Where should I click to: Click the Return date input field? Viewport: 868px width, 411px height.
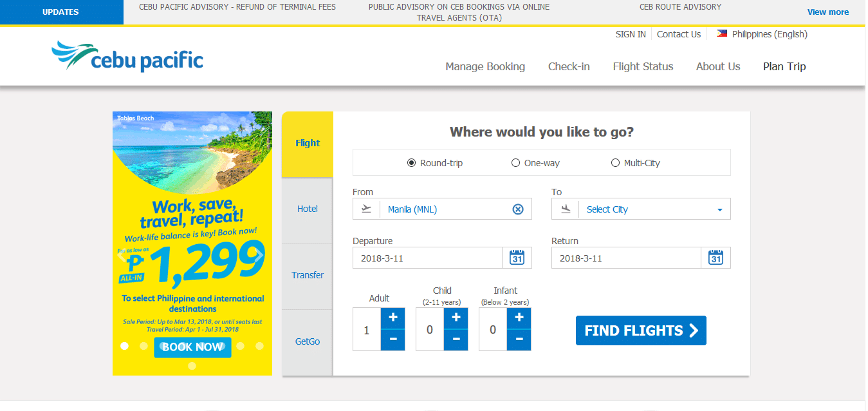tap(626, 258)
